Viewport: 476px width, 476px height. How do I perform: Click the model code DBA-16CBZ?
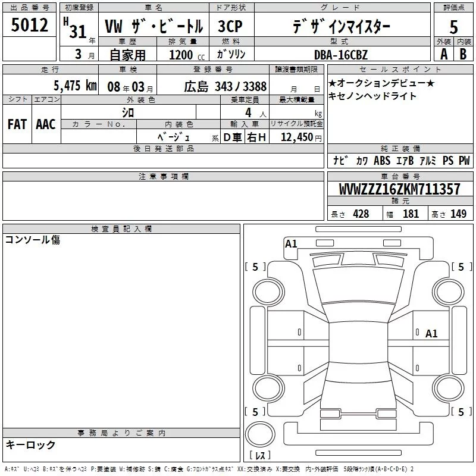(x=342, y=55)
